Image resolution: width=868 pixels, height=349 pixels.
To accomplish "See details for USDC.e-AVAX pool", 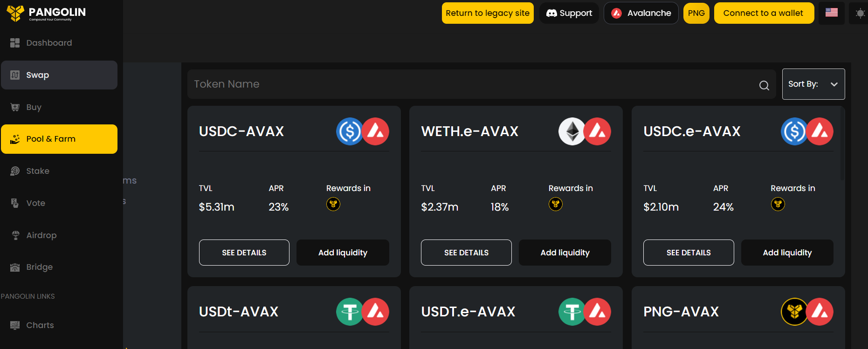I will tap(689, 253).
